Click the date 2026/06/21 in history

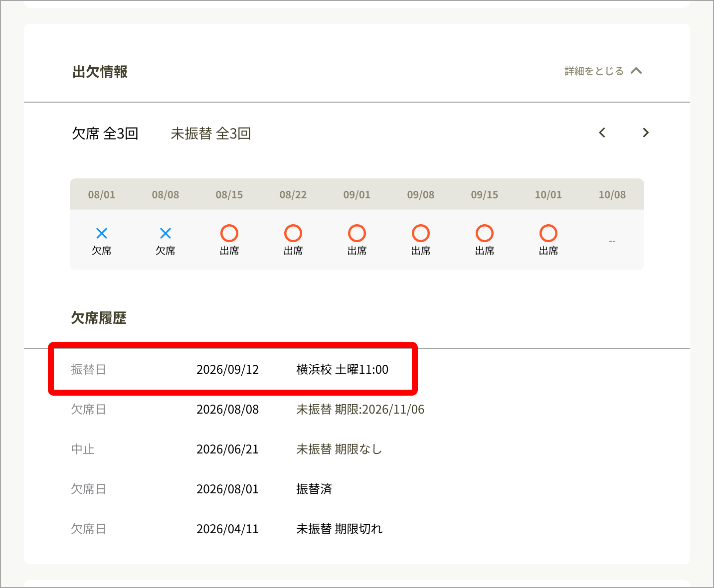tap(228, 449)
